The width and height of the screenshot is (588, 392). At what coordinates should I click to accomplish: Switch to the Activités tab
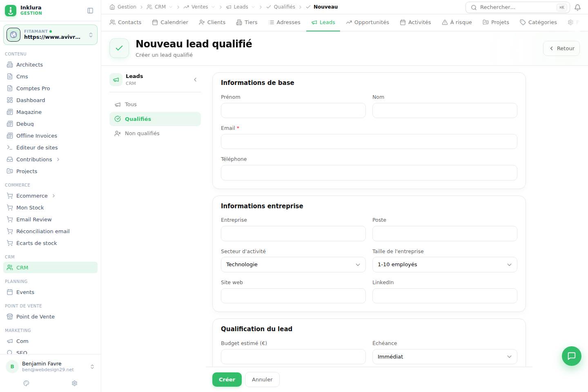[415, 22]
